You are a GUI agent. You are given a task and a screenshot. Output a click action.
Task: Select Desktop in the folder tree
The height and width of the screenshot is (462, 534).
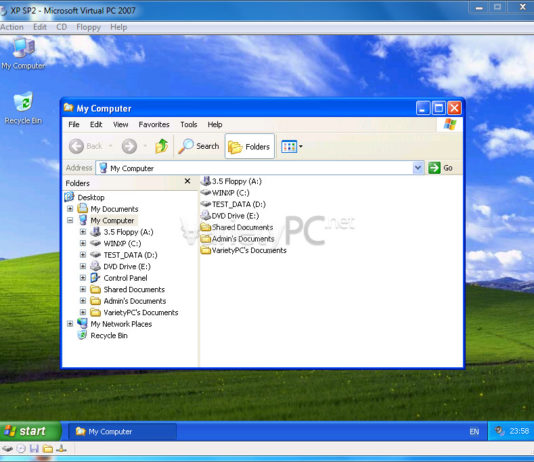click(x=91, y=197)
